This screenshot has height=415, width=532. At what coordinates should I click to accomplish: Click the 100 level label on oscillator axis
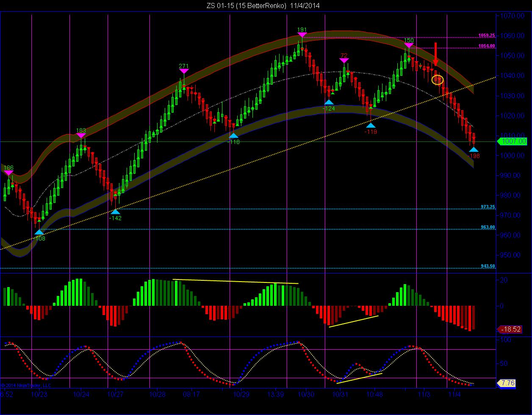pyautogui.click(x=505, y=340)
